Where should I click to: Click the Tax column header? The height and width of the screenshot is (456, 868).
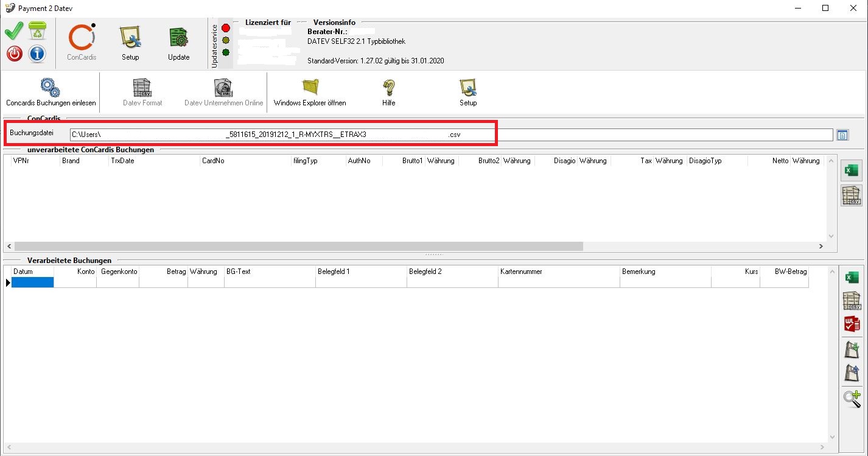tap(632, 161)
